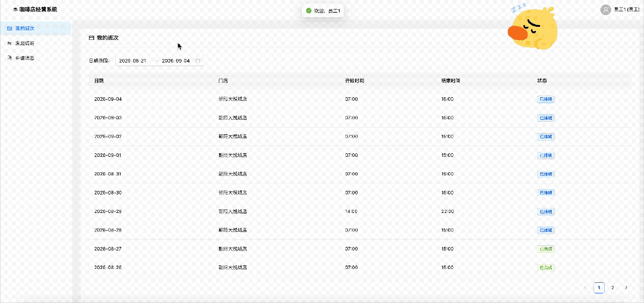This screenshot has height=303, width=644.
Task: Click the 已排班 tag in the 2026-08-31 row
Action: point(546,174)
